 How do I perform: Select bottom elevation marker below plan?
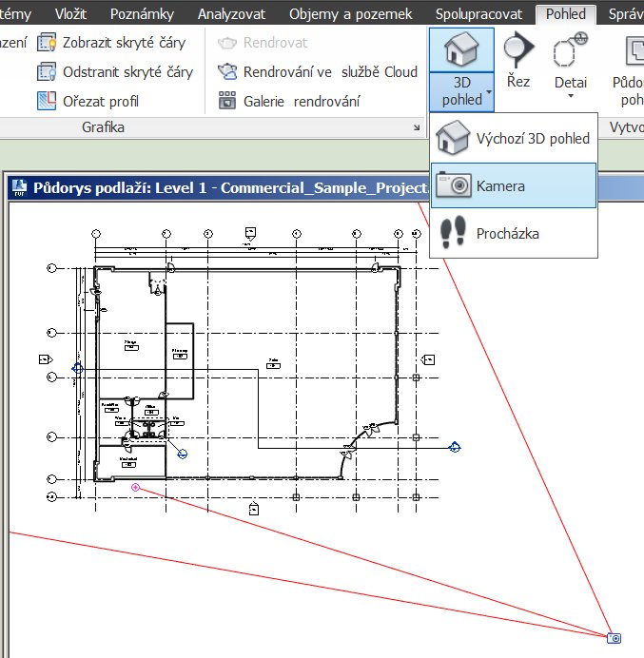coord(254,509)
